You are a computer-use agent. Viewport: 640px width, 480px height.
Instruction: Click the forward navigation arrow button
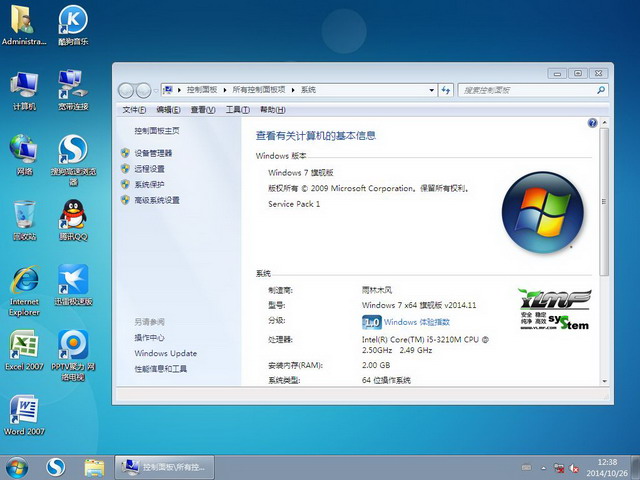click(143, 91)
